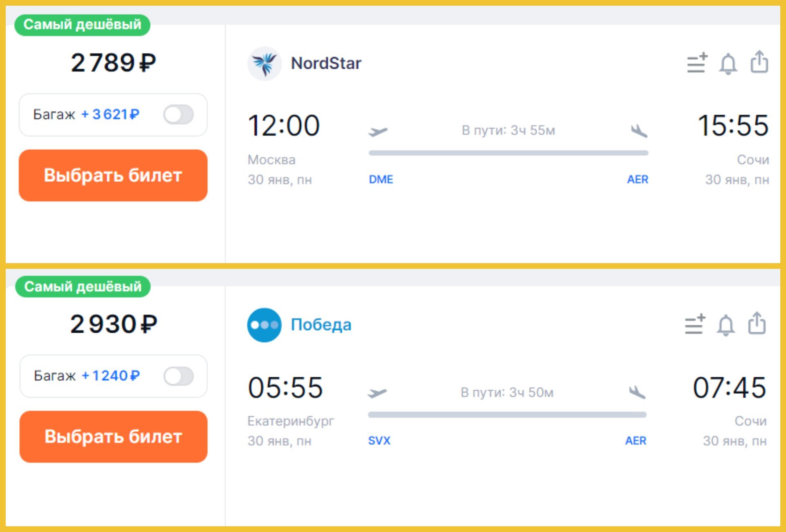Click the 12:00 Moscow departure time

[x=284, y=126]
